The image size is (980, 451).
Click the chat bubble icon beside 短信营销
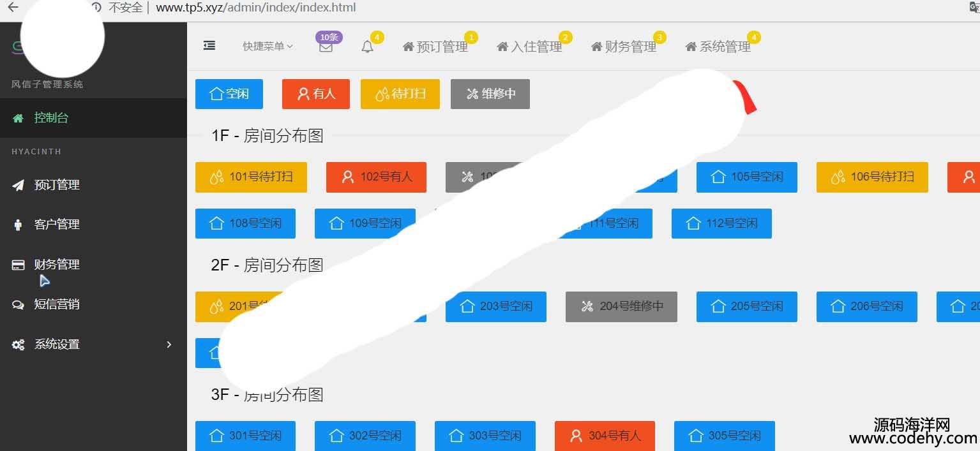coord(18,305)
